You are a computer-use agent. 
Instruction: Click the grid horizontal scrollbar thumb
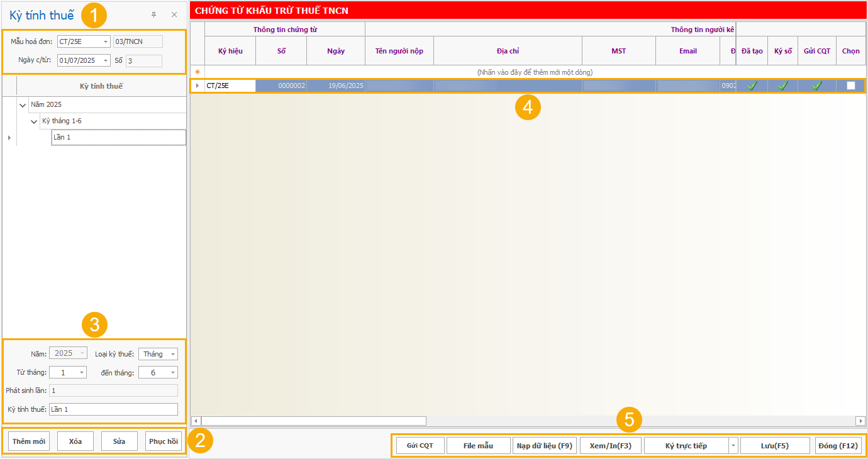(x=313, y=421)
